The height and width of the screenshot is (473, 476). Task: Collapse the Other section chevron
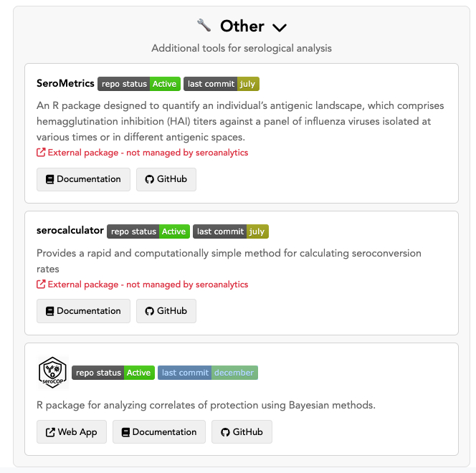[280, 27]
